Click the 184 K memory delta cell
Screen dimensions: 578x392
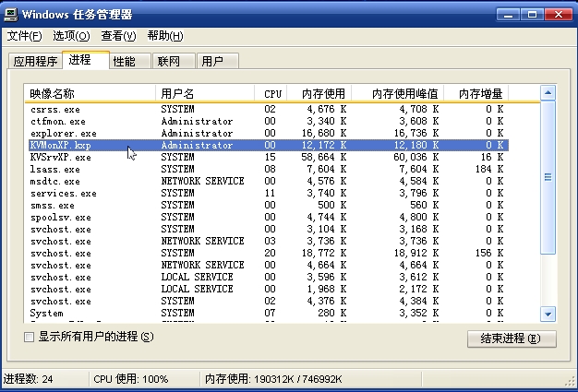[488, 169]
